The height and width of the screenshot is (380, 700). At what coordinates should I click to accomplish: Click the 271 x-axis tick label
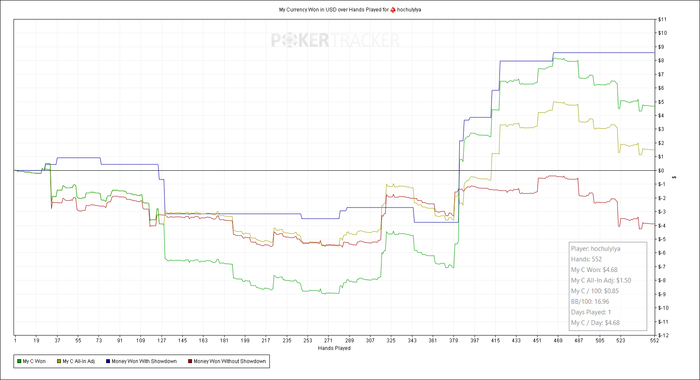[x=328, y=340]
